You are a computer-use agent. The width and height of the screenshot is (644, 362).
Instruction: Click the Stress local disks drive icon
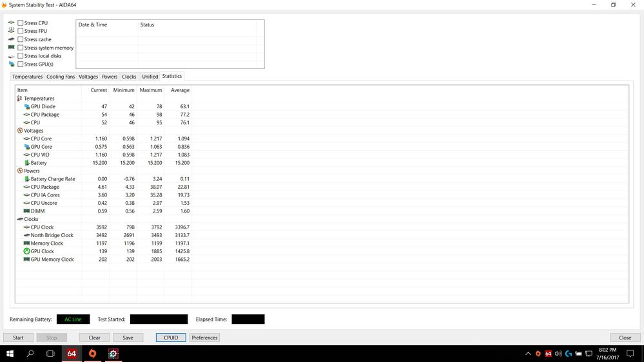coord(11,56)
